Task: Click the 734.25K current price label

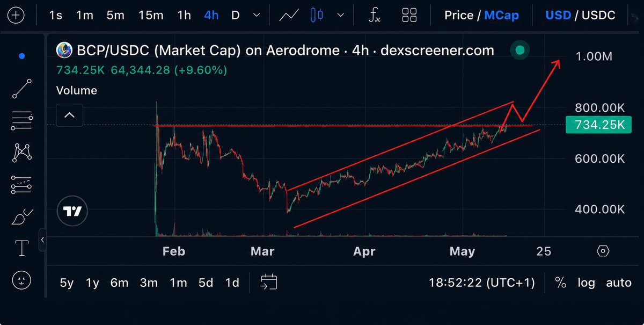Action: [x=599, y=125]
